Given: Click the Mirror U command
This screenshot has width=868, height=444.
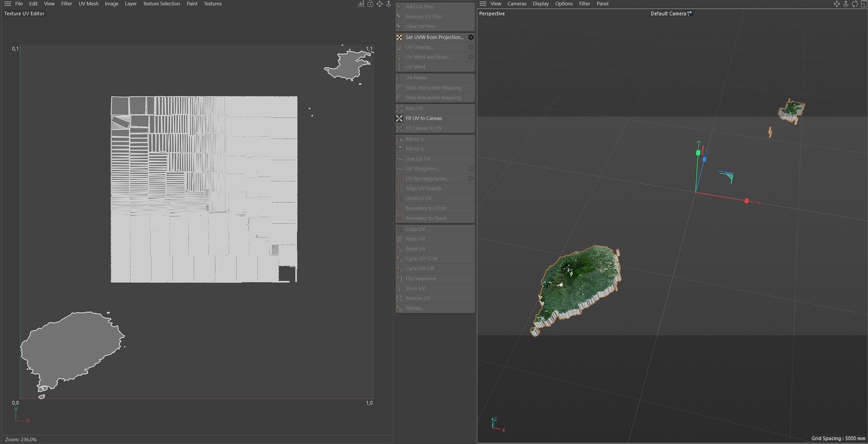Looking at the screenshot, I should pyautogui.click(x=435, y=139).
